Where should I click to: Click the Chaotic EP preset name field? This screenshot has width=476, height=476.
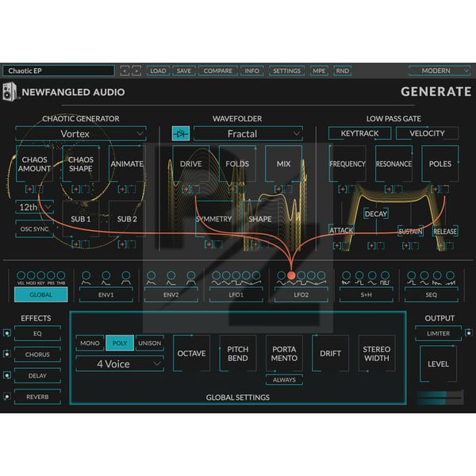[59, 71]
